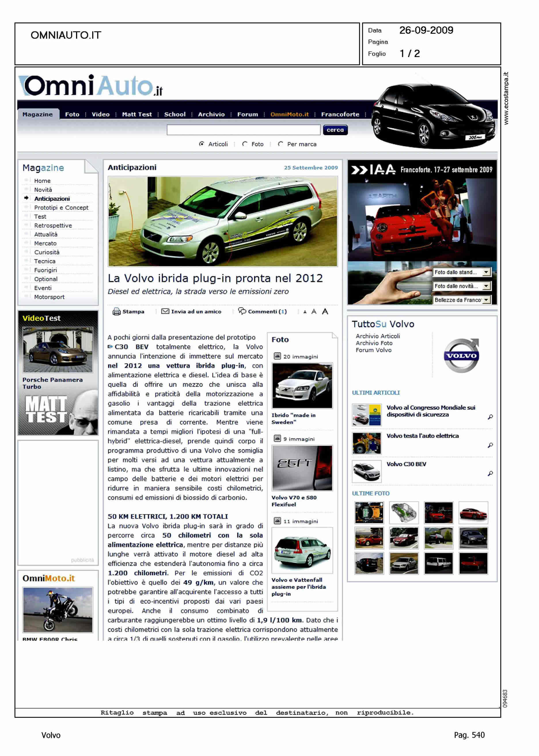Open the Porsche Panamera Turbo video thumbnail
This screenshot has width=539, height=756.
click(58, 350)
